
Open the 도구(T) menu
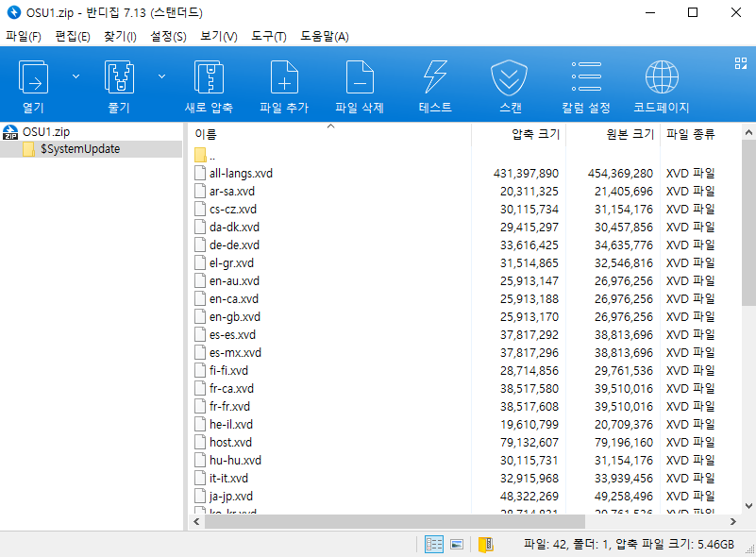tap(269, 37)
